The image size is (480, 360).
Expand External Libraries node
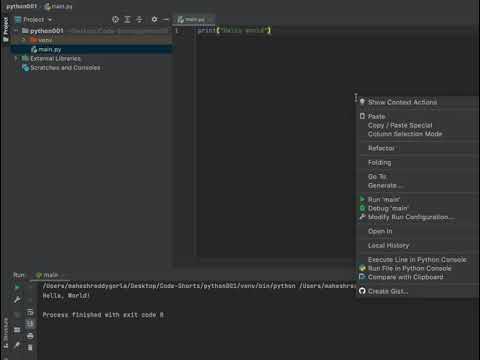pyautogui.click(x=16, y=58)
